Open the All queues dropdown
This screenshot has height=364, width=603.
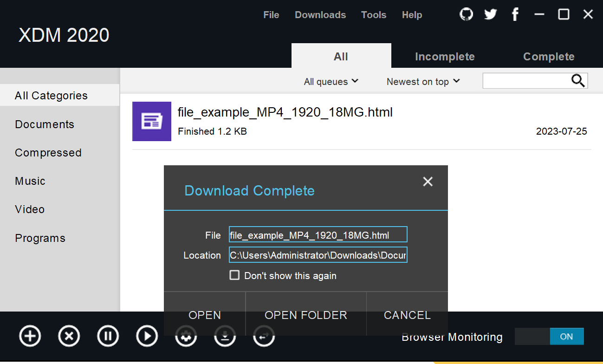331,81
